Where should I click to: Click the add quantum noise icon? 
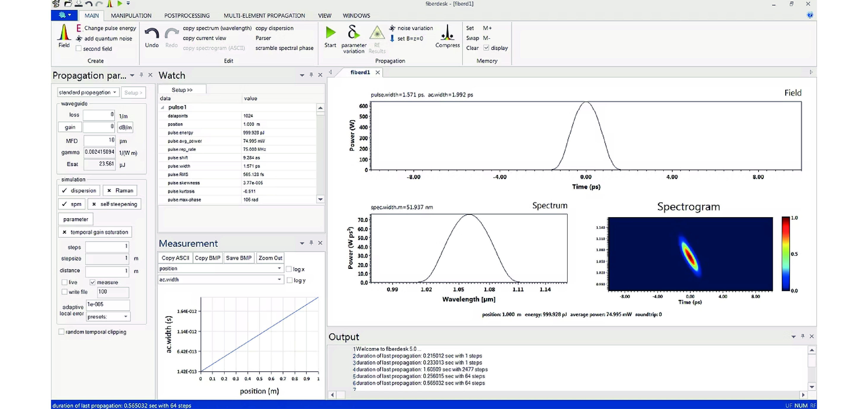(79, 38)
